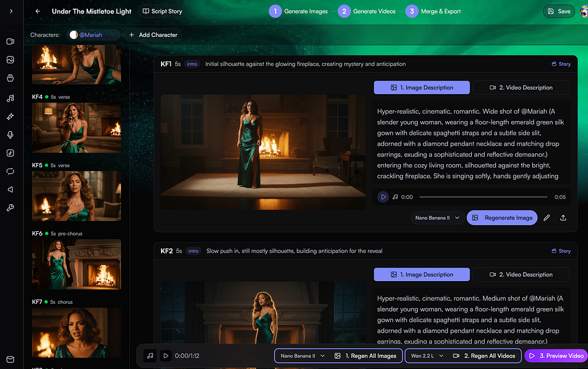This screenshot has height=369, width=588.
Task: Select the KF7 chorus thumbnail
Action: click(77, 333)
